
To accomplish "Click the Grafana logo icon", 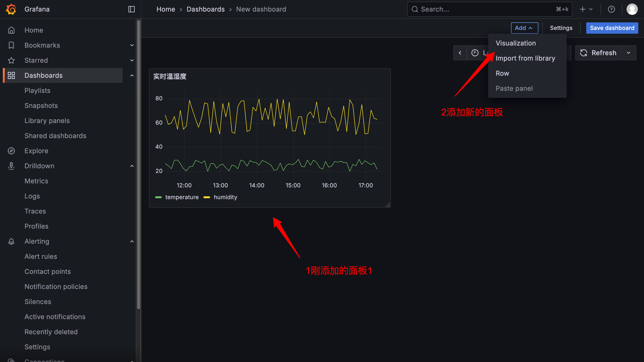I will [x=11, y=9].
